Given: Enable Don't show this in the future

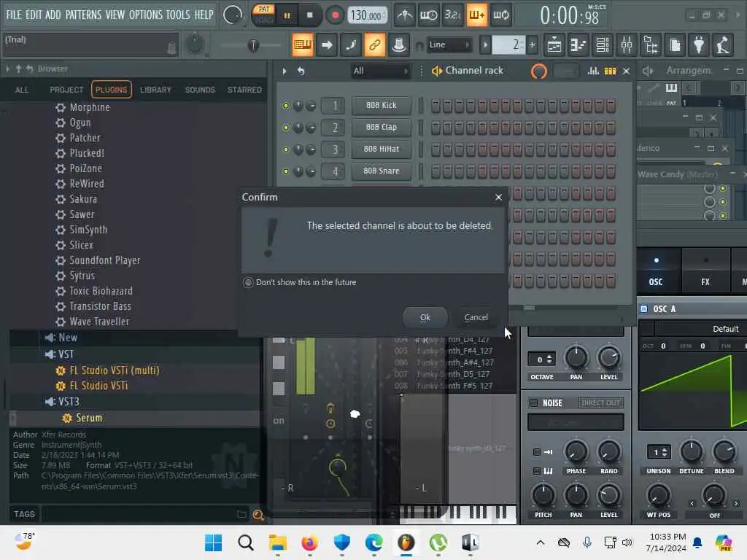Looking at the screenshot, I should tap(248, 282).
